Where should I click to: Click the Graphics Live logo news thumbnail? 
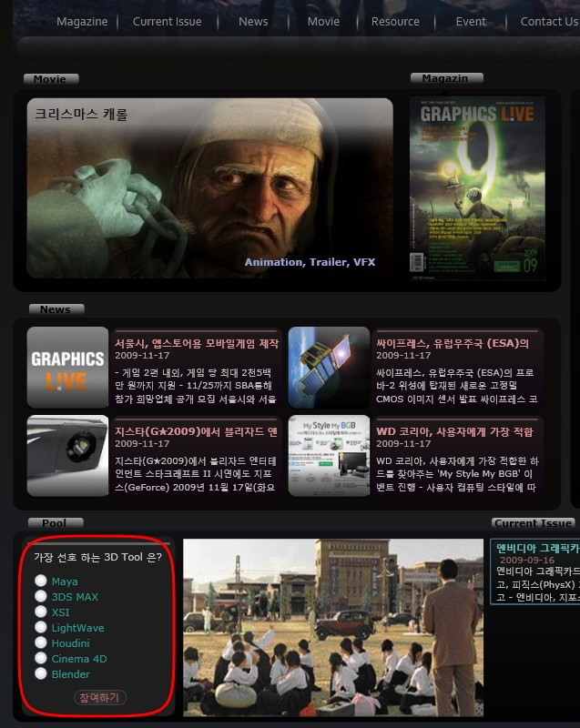coord(67,368)
